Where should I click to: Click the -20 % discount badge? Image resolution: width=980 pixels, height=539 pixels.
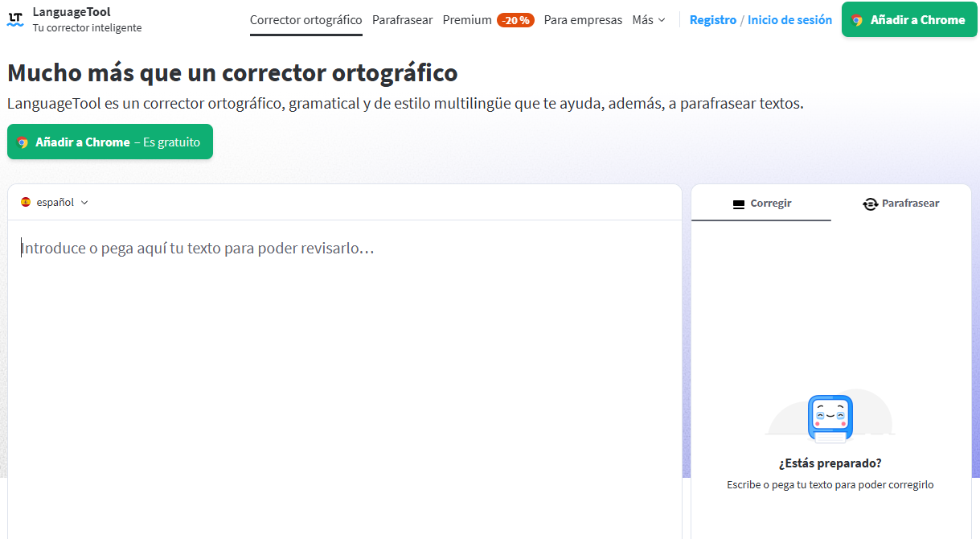click(515, 20)
